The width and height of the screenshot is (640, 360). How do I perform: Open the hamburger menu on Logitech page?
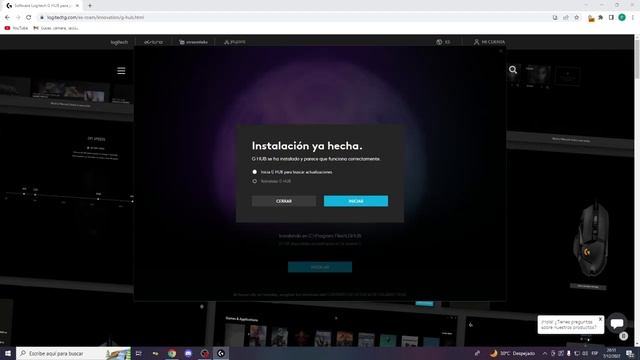tap(121, 71)
